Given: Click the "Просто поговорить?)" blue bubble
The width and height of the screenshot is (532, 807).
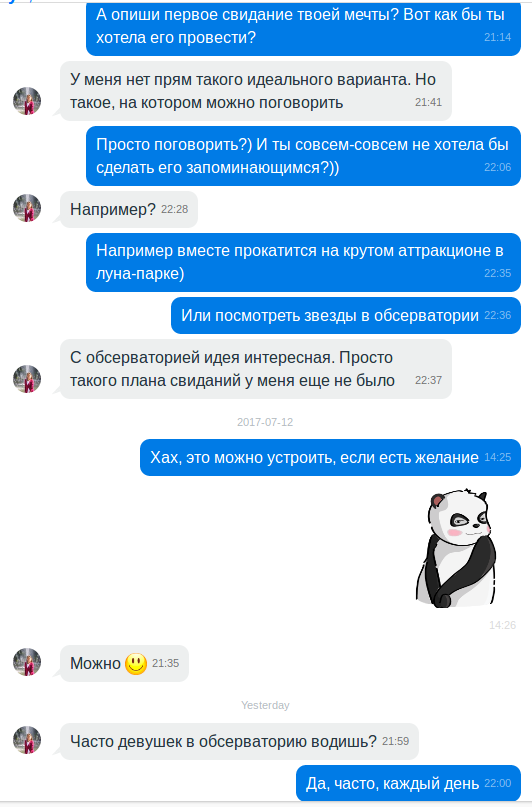Looking at the screenshot, I should [x=304, y=156].
